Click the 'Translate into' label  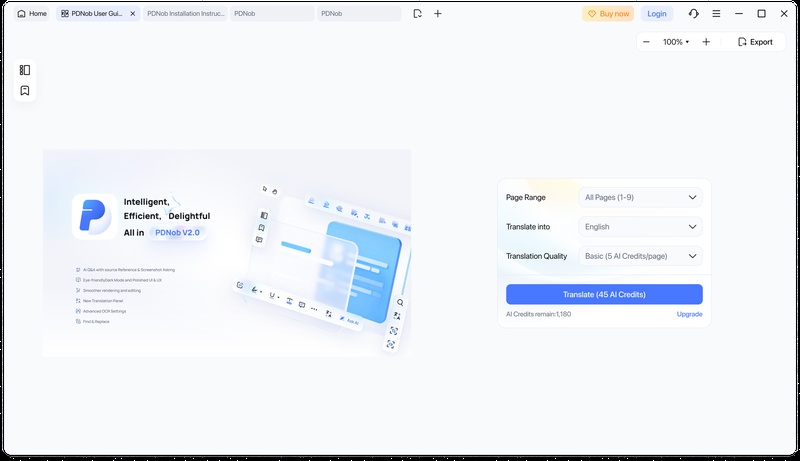[x=528, y=227]
